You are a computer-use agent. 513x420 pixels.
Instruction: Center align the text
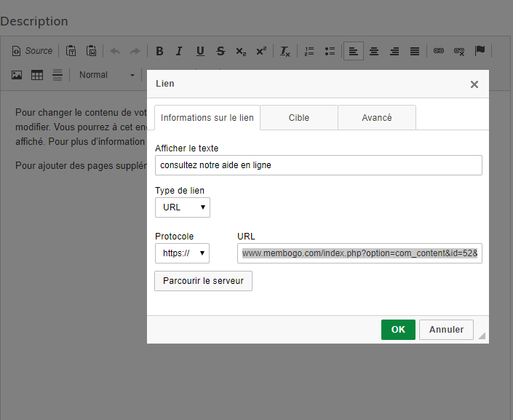click(374, 51)
